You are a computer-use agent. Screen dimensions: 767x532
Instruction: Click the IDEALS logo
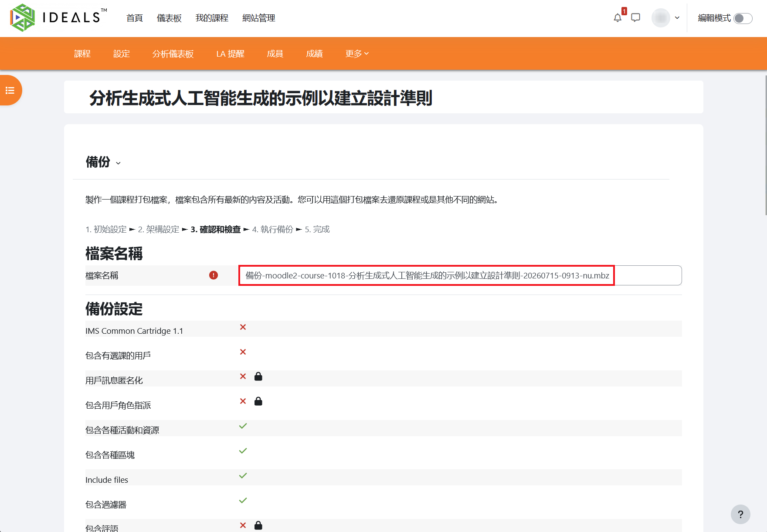(58, 18)
